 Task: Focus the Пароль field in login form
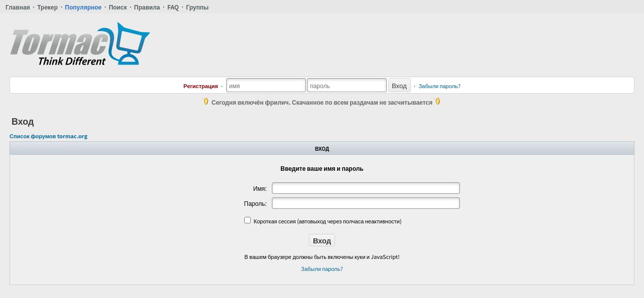(366, 203)
